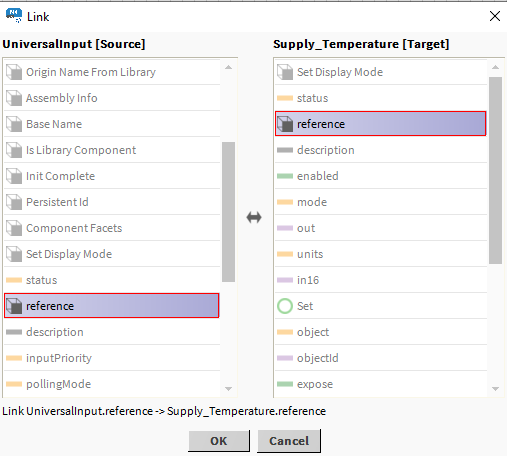Screen dimensions: 507x456
Task: Click the Niagara app icon in title bar
Action: pos(14,16)
